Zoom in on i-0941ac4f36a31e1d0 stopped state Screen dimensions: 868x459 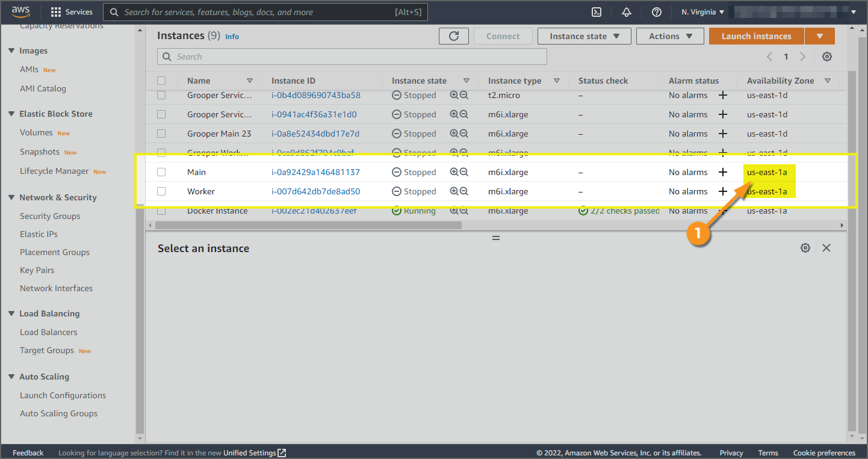tap(454, 114)
